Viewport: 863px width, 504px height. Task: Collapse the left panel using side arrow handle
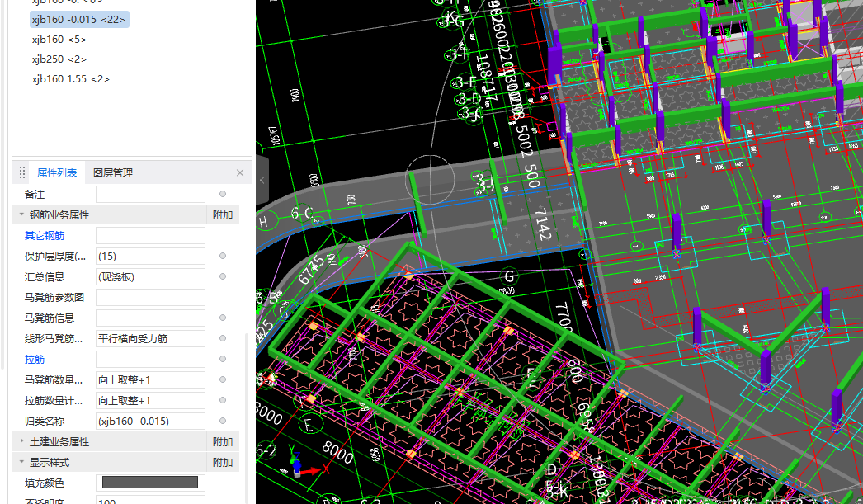click(262, 180)
